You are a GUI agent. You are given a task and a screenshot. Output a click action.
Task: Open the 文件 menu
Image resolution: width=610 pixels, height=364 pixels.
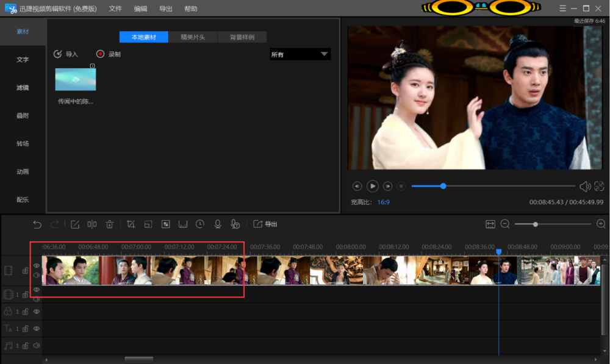tap(115, 9)
